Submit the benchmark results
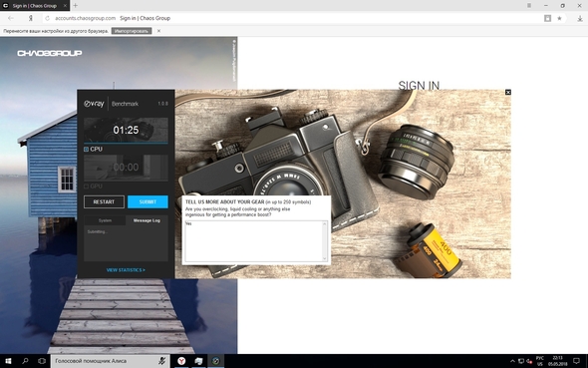Viewport: 588px width, 368px height. coord(147,201)
